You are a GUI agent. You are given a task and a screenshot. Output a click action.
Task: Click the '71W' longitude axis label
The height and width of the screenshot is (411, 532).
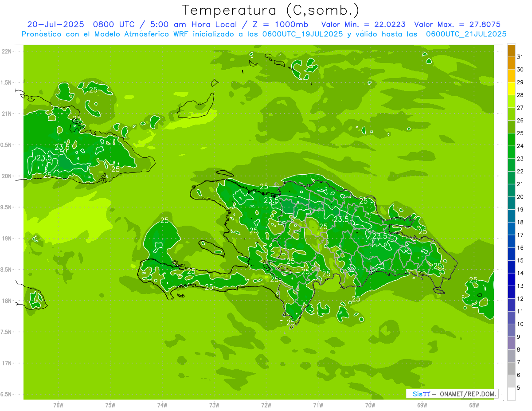318,405
